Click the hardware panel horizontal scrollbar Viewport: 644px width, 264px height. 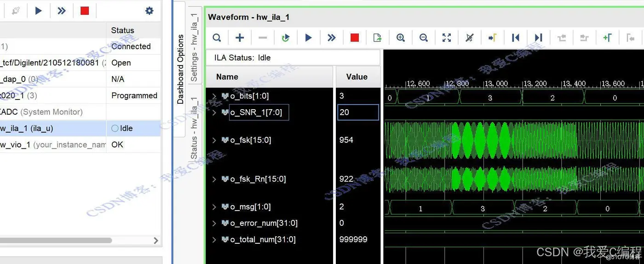click(x=56, y=240)
